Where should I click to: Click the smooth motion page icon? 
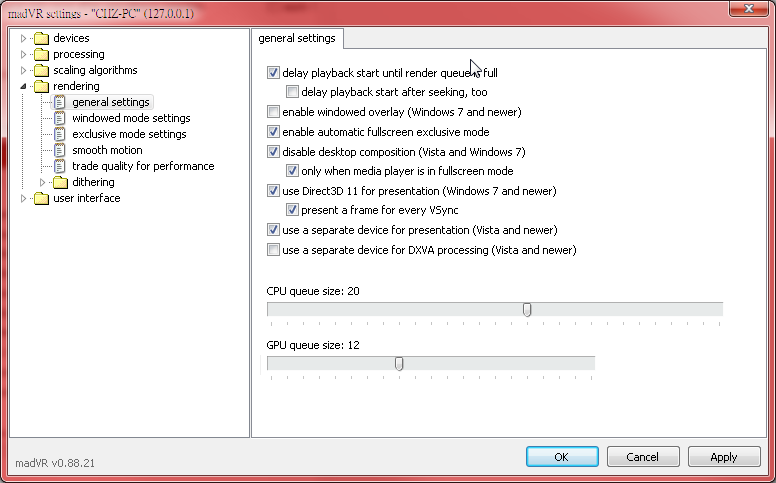click(x=60, y=150)
